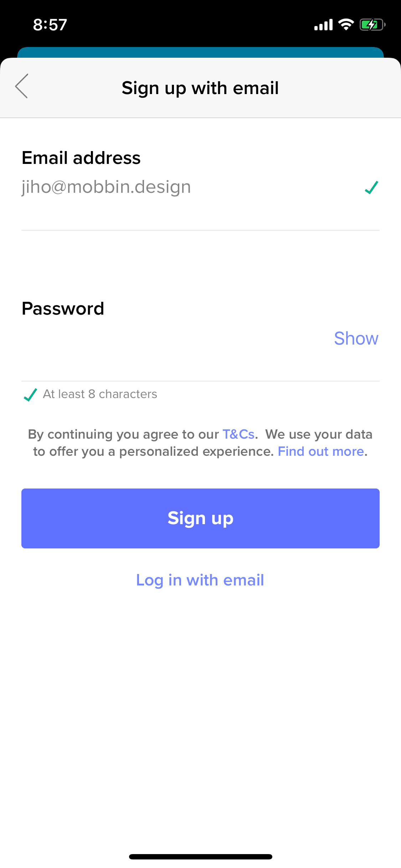Open the T&Cs link
This screenshot has height=868, width=401.
coord(238,434)
